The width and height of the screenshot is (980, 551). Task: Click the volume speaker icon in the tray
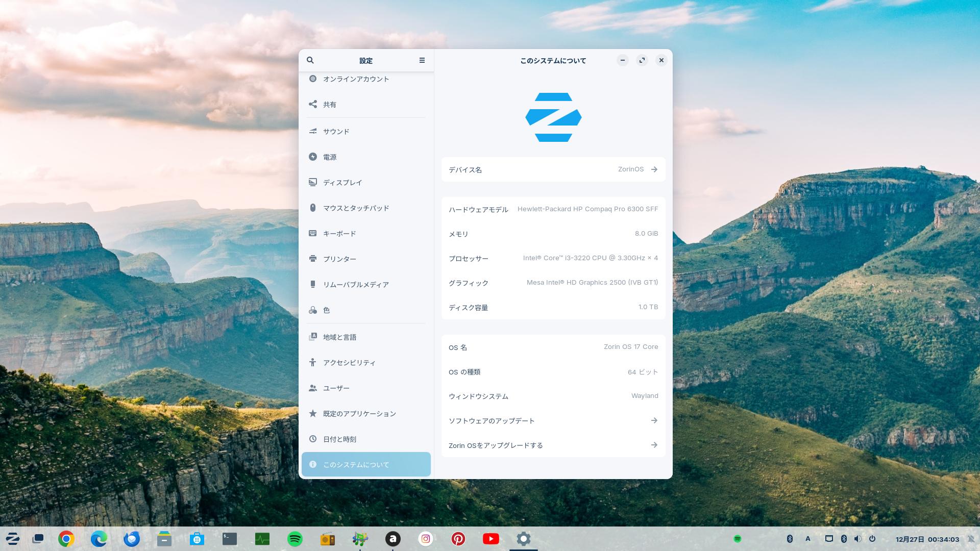tap(858, 539)
